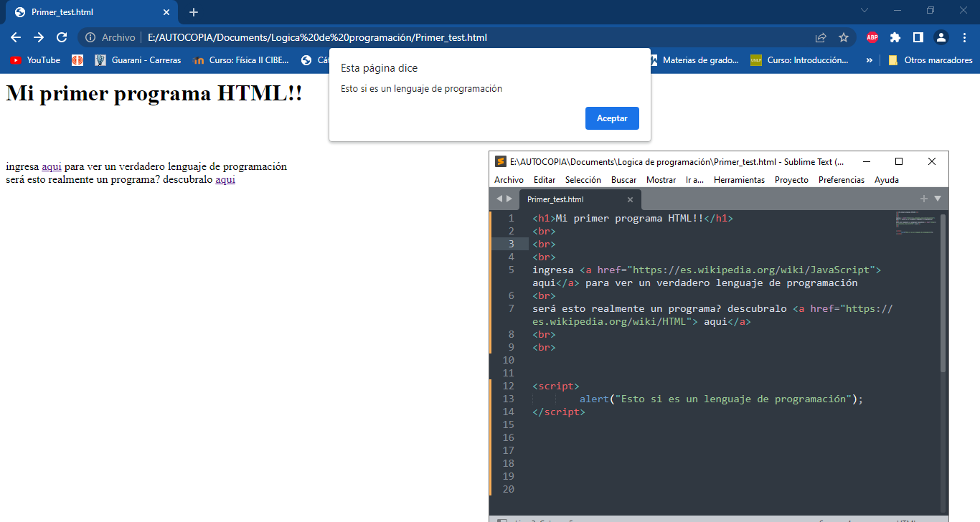Go back with Chrome's back arrow
980x522 pixels.
[x=16, y=37]
